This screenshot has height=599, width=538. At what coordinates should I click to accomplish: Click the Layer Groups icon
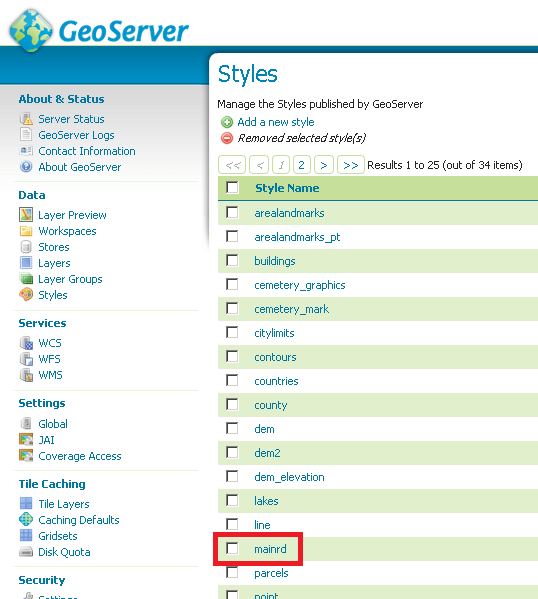pyautogui.click(x=26, y=279)
